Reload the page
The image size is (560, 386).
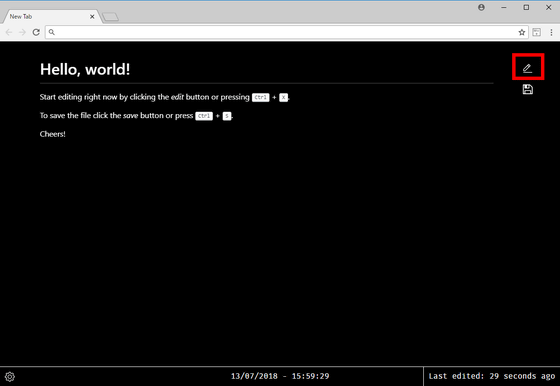tap(36, 32)
